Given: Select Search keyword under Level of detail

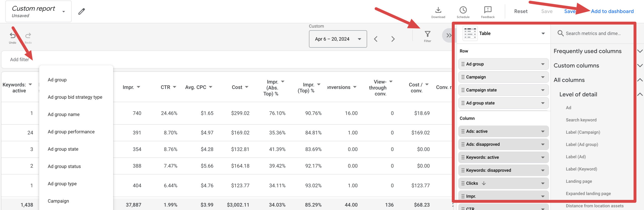Looking at the screenshot, I should click(x=581, y=120).
